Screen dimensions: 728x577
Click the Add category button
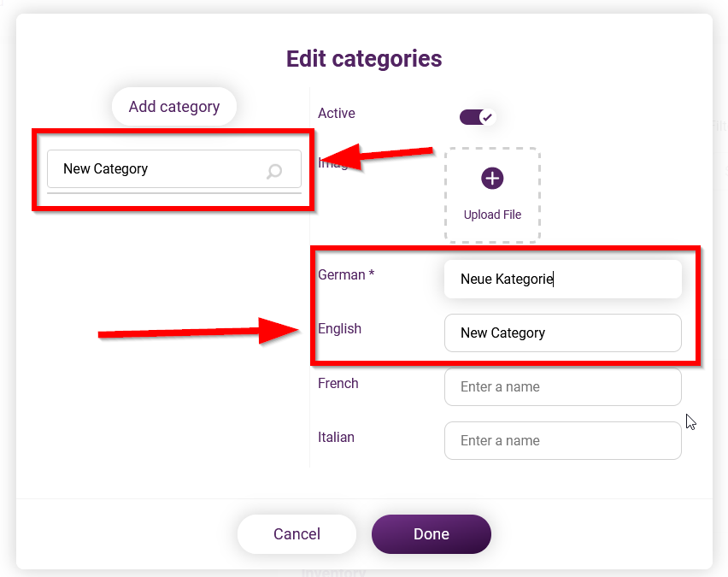[x=174, y=106]
